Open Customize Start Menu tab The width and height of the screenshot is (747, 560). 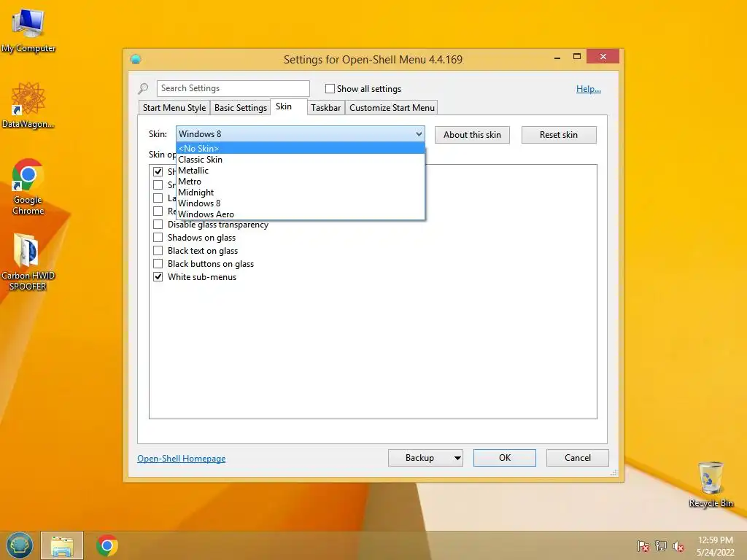392,108
